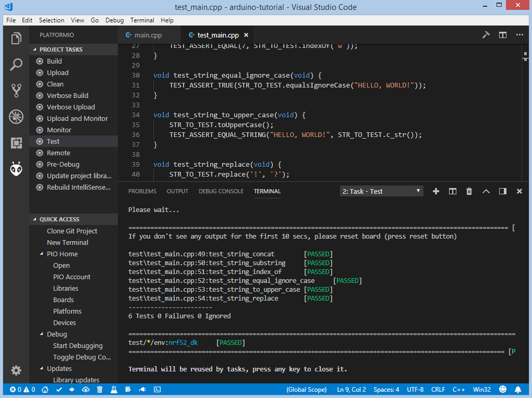Open the PlatformIO alien icon view

[x=16, y=169]
